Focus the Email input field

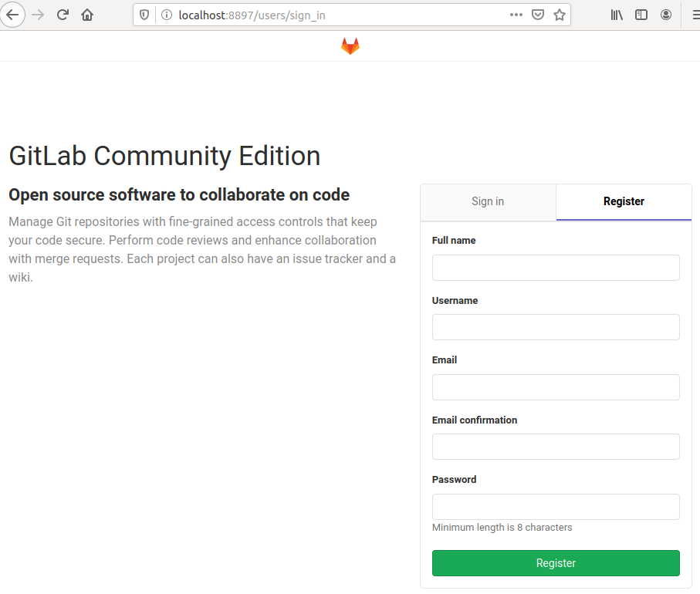coord(556,387)
